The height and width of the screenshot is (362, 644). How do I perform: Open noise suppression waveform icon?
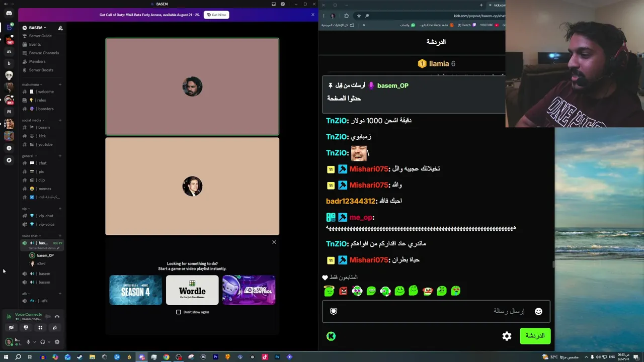point(48,316)
